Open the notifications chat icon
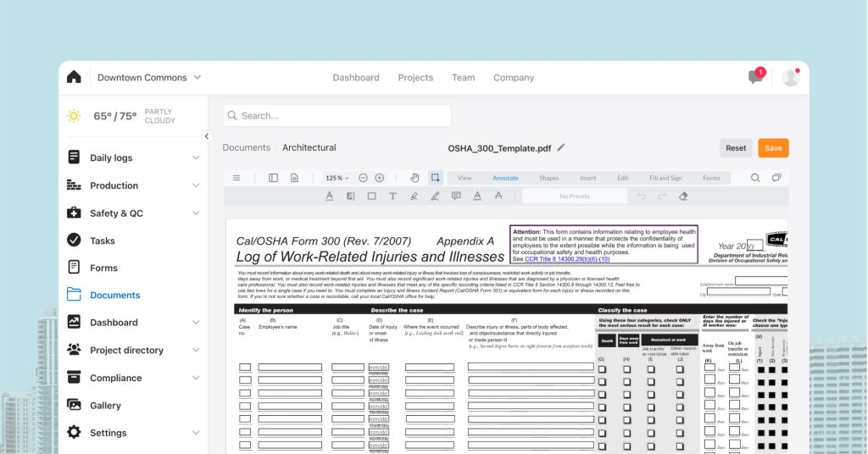This screenshot has height=454, width=868. 755,77
